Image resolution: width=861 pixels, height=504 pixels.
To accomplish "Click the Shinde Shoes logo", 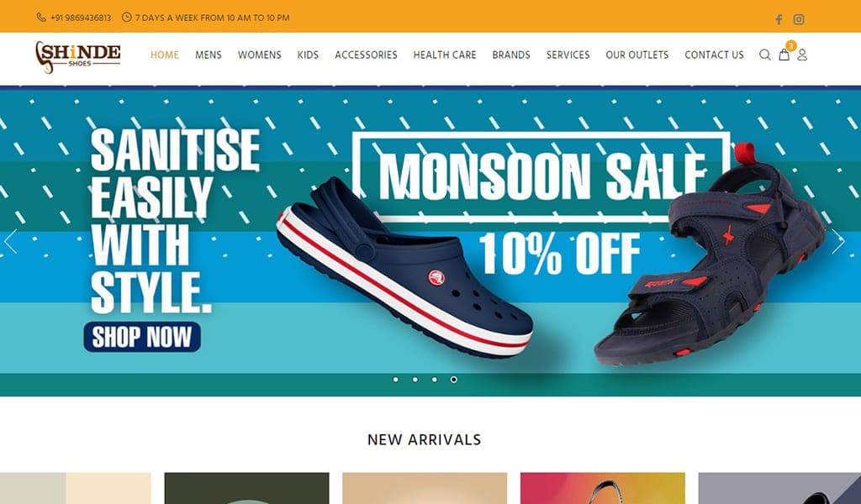I will pos(78,57).
